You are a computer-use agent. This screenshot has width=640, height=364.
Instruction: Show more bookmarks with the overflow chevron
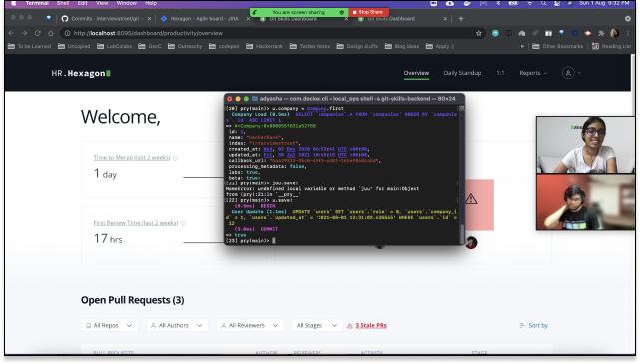click(x=522, y=46)
